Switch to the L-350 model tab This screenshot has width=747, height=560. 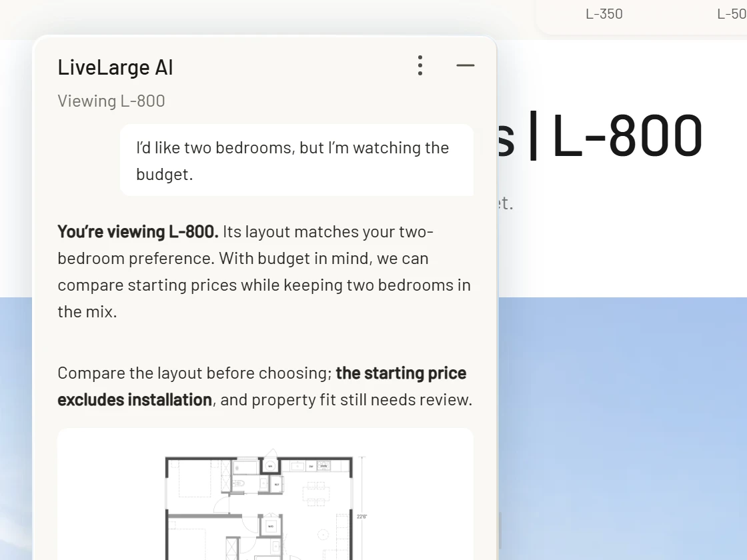click(x=604, y=14)
